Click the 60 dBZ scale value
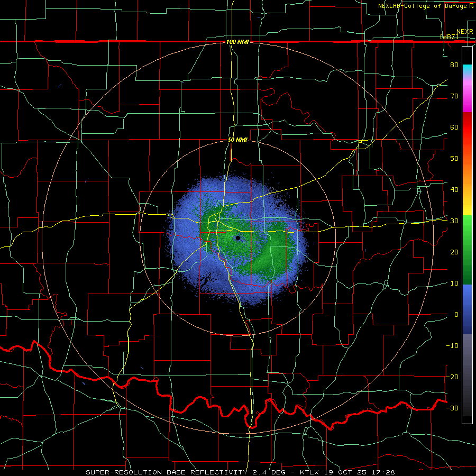 [454, 127]
